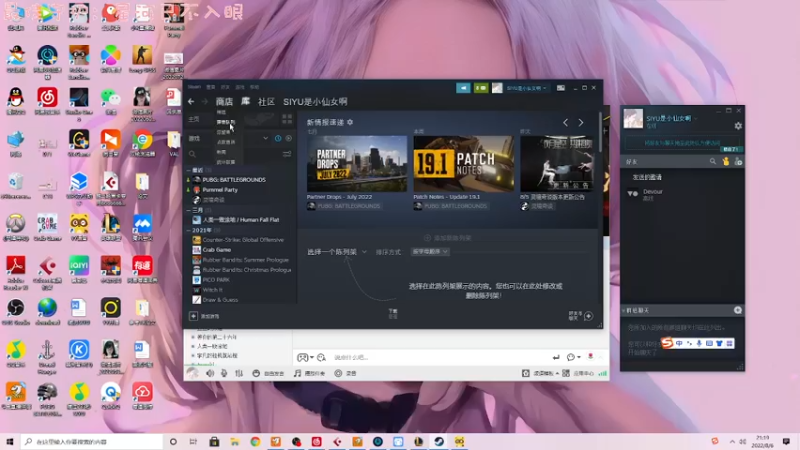Expand the 游戏 games filter dropdown arrow
Viewport: 800px width, 450px height.
click(x=265, y=138)
